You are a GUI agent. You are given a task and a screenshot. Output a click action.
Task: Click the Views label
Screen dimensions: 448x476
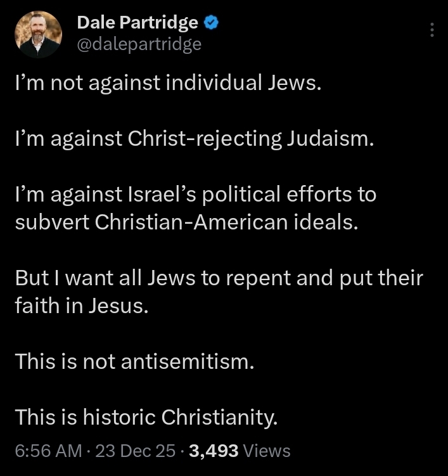click(x=267, y=451)
